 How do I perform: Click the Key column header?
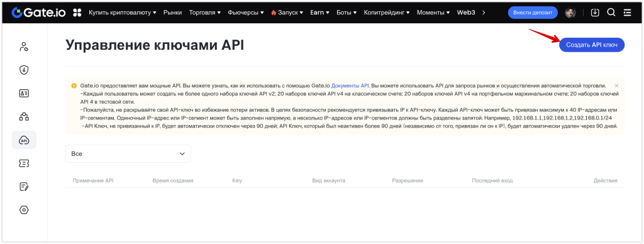(237, 180)
